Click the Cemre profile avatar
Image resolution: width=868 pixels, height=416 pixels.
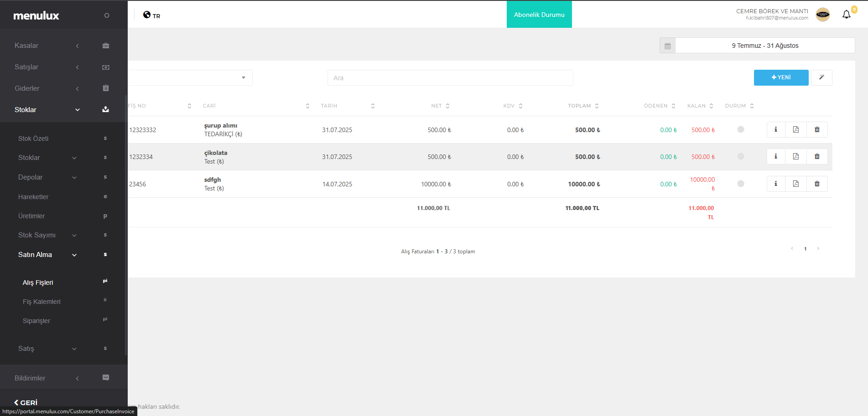[823, 15]
